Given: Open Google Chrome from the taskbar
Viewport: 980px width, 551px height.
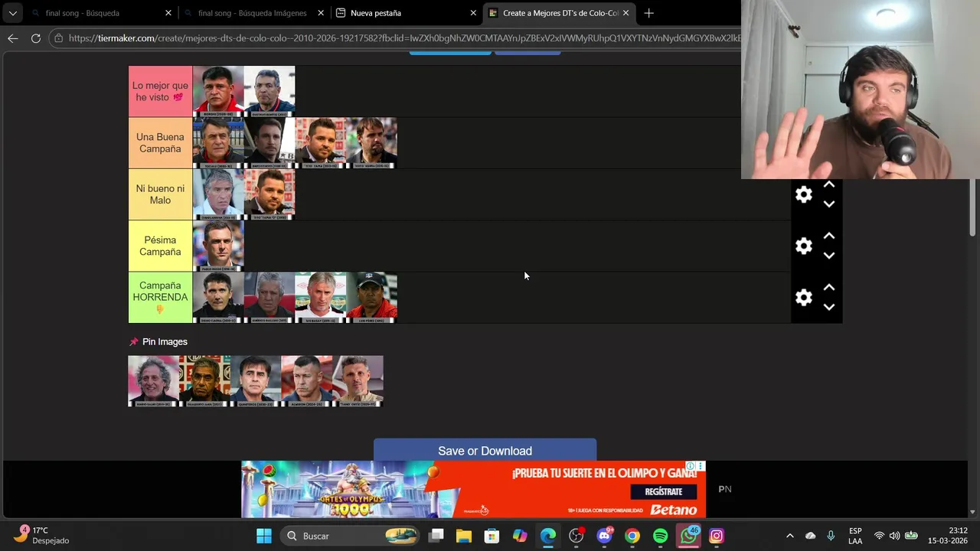Looking at the screenshot, I should click(x=632, y=536).
